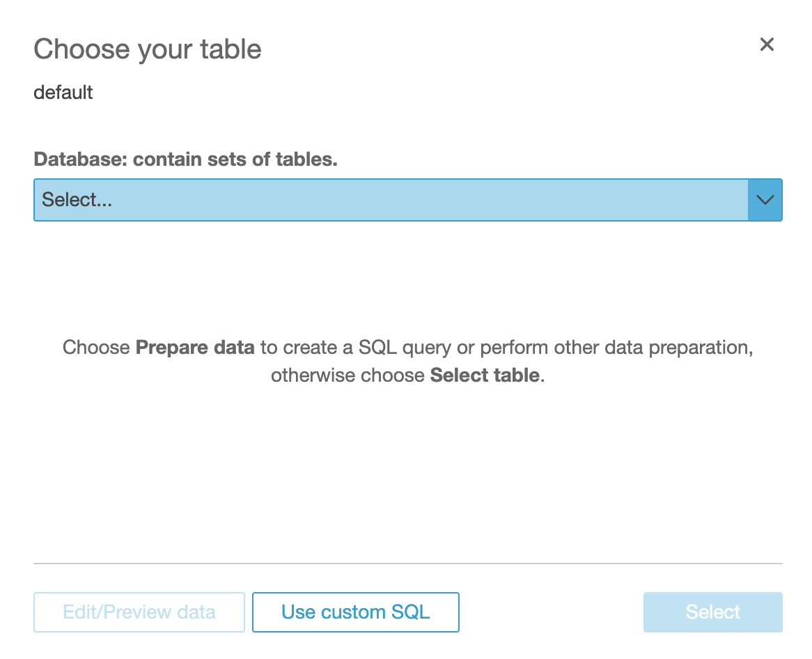Click the 'Select...' placeholder text
The image size is (812, 659).
77,200
